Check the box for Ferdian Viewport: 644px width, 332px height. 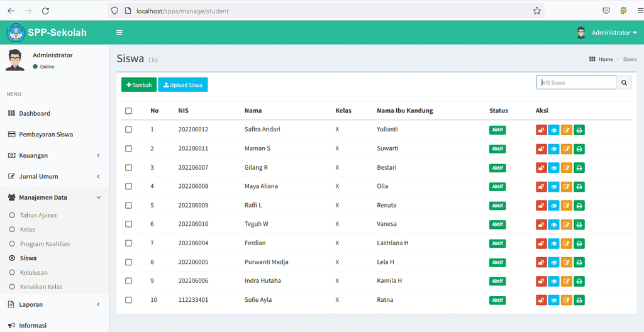128,243
